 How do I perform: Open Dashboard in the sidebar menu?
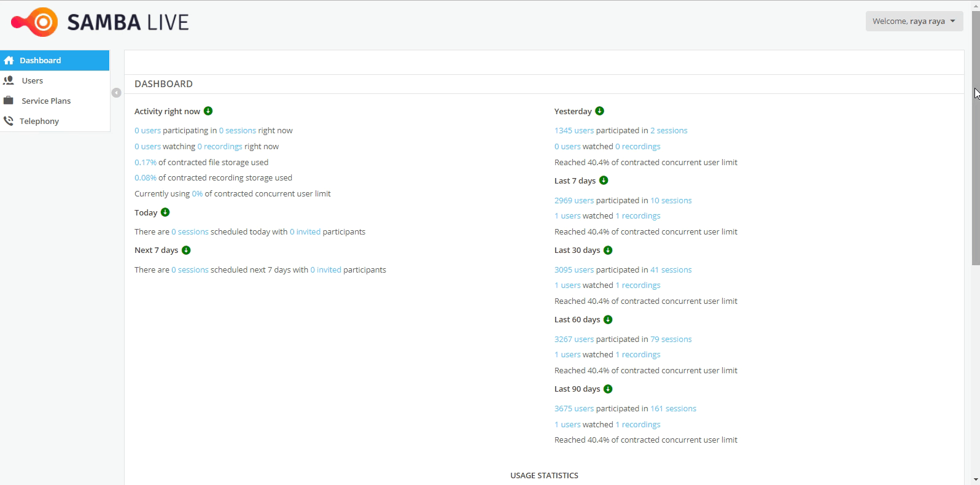[55, 60]
